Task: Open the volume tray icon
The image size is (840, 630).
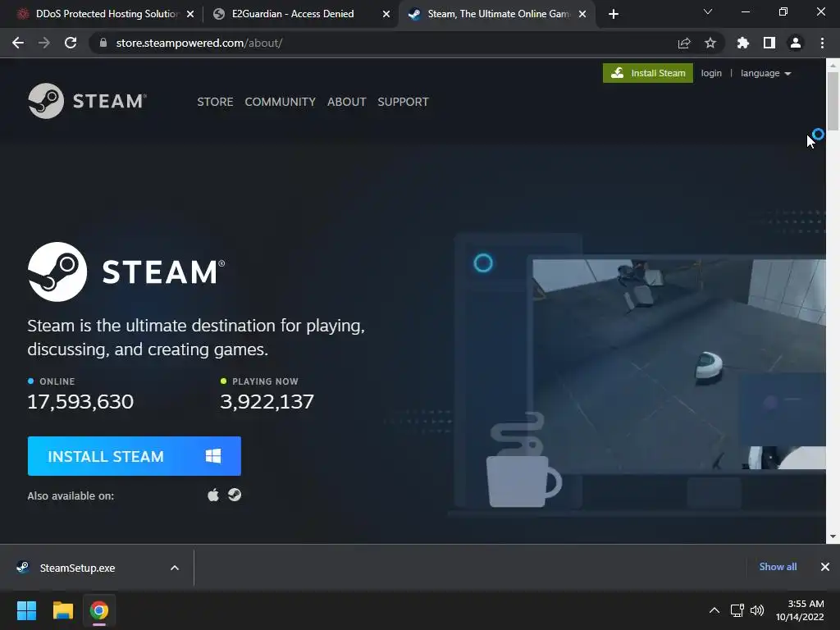Action: (x=757, y=610)
